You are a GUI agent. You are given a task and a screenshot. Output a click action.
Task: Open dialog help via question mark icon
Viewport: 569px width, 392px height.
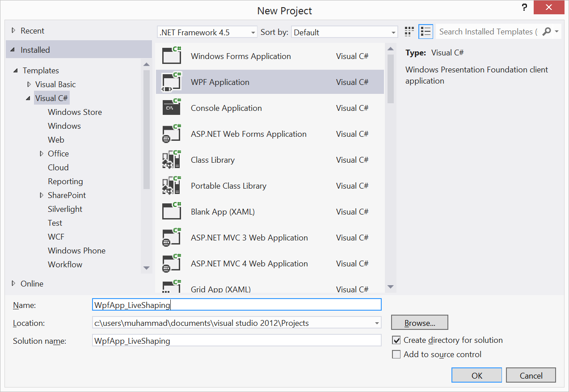(524, 7)
